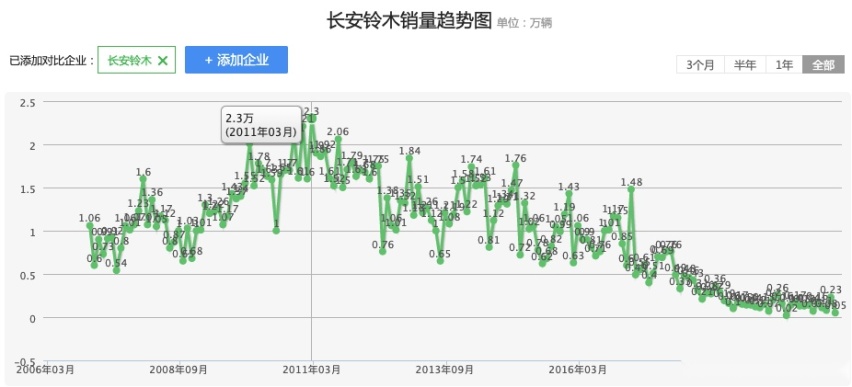Screen dimensions: 852x387
Task: Click the 2016年03月 axis label
Action: (578, 370)
